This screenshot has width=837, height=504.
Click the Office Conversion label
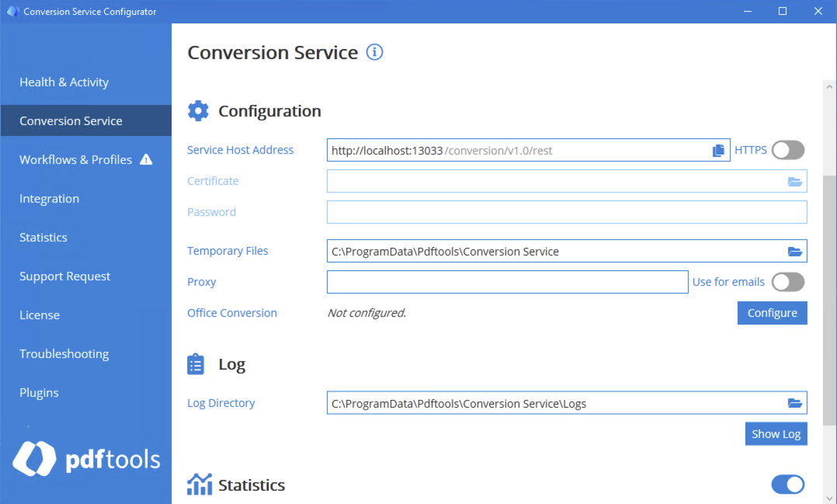click(232, 313)
